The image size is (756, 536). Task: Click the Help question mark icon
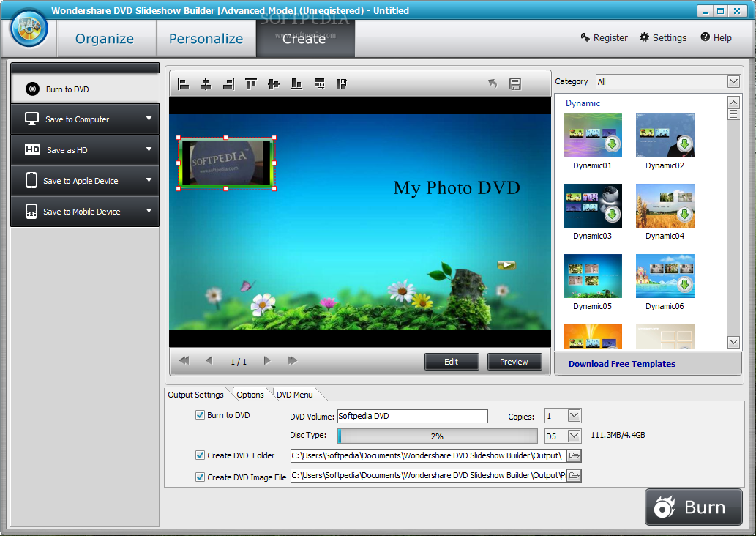(x=705, y=37)
